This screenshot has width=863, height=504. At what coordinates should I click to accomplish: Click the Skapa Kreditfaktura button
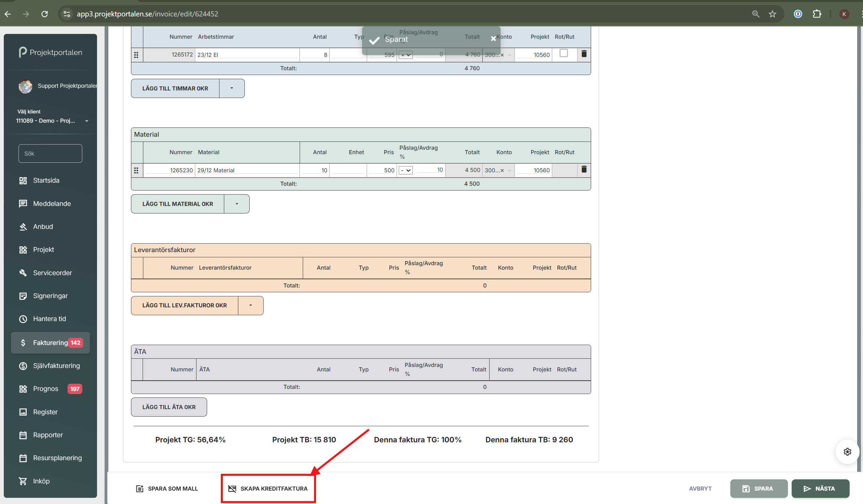(268, 489)
